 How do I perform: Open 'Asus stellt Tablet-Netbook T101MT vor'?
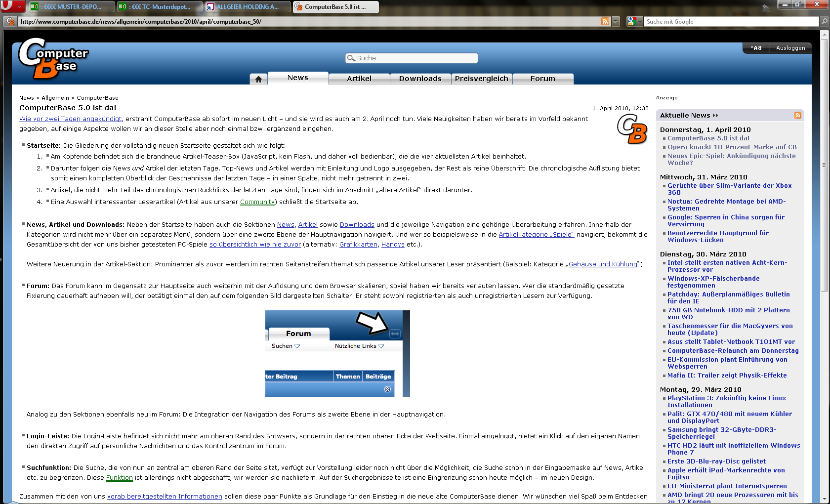point(731,342)
